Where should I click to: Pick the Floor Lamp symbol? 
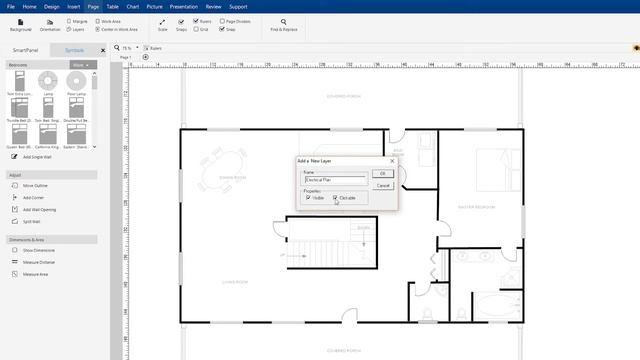76,83
